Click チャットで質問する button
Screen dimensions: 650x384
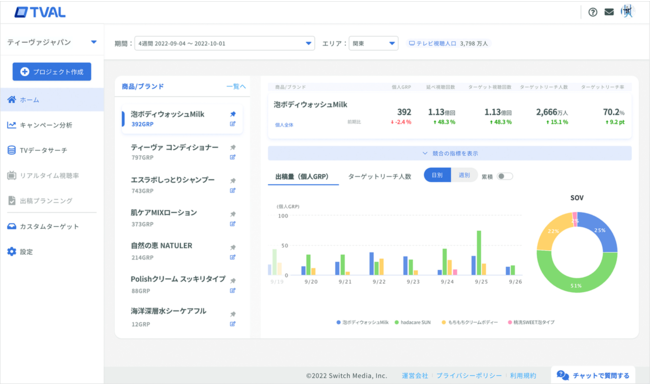pos(594,375)
